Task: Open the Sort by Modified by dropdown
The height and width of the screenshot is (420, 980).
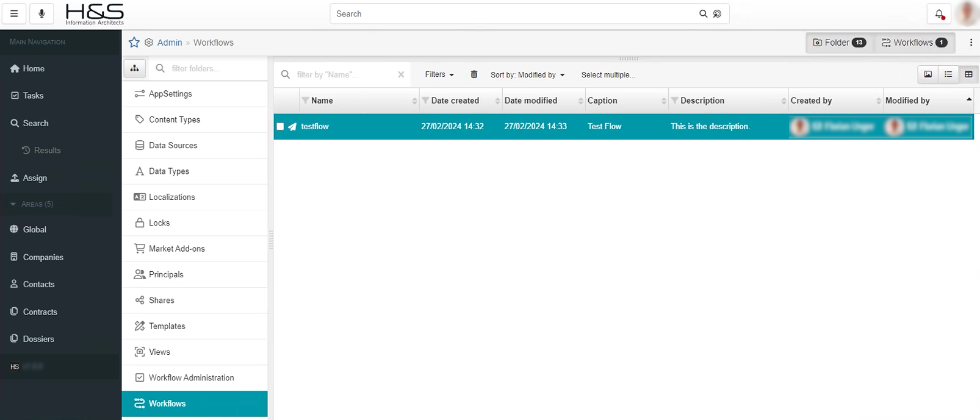Action: 528,75
